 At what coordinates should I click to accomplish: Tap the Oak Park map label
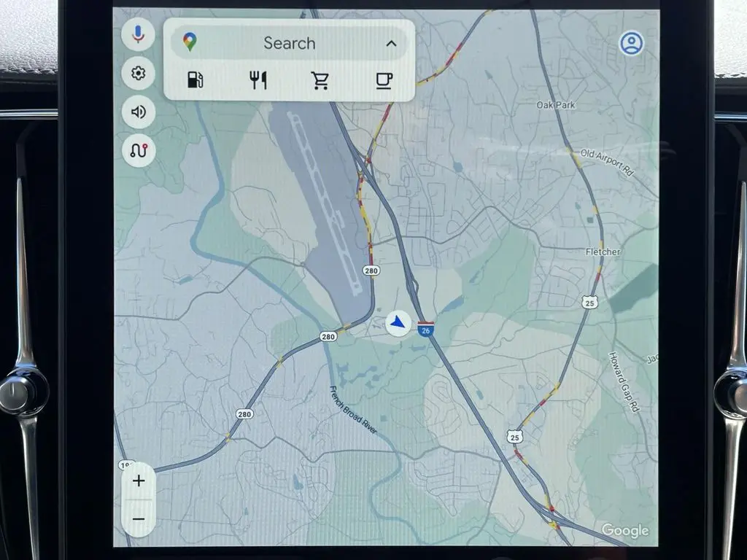point(556,105)
